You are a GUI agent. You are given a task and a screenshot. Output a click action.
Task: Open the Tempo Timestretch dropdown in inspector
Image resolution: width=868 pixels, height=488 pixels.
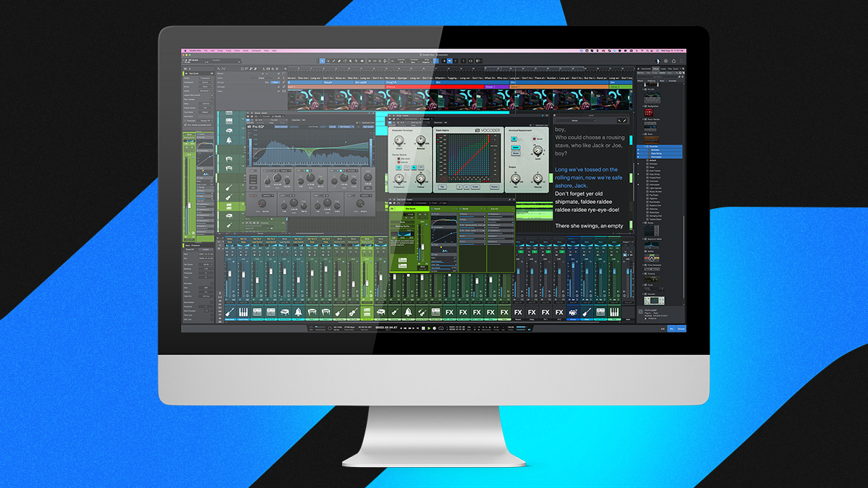coord(206,78)
